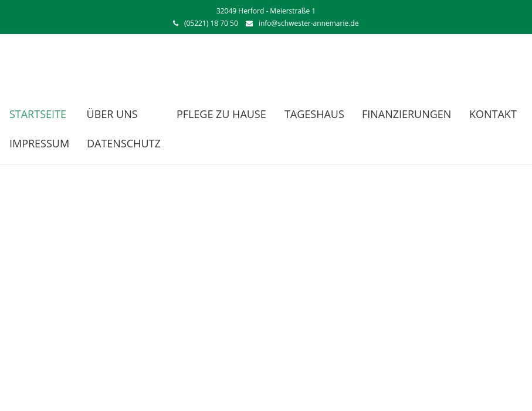Open the info@schwester-annemarie.de email link
Image resolution: width=532 pixels, height=411 pixels.
click(308, 23)
